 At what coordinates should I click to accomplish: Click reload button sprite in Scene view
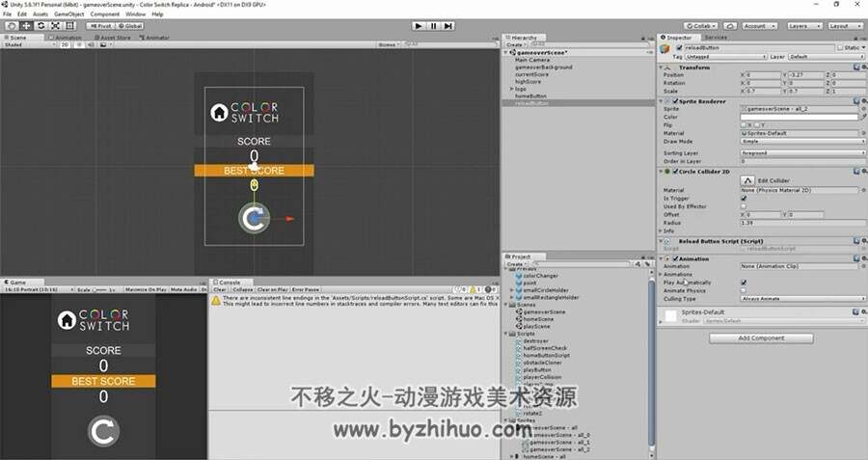[254, 218]
